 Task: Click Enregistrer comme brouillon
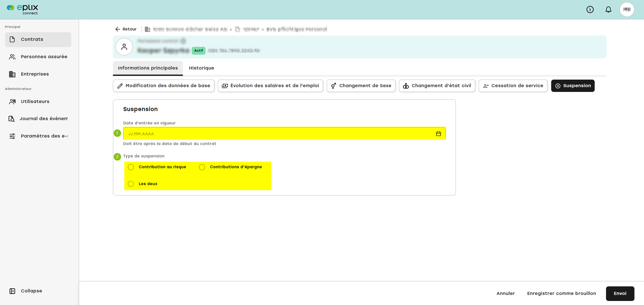tap(561, 293)
